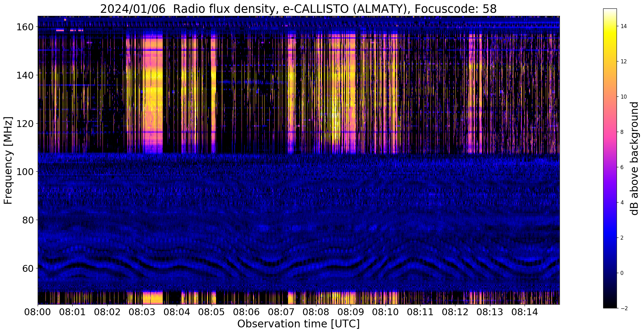
Task: Click the 'dB above background' colorbar label
Action: click(x=634, y=159)
